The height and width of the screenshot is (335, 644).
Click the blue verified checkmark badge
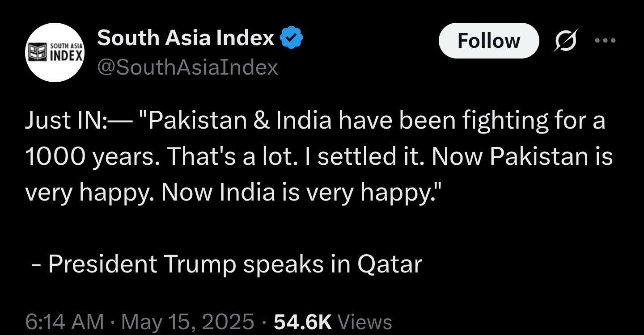pyautogui.click(x=292, y=38)
